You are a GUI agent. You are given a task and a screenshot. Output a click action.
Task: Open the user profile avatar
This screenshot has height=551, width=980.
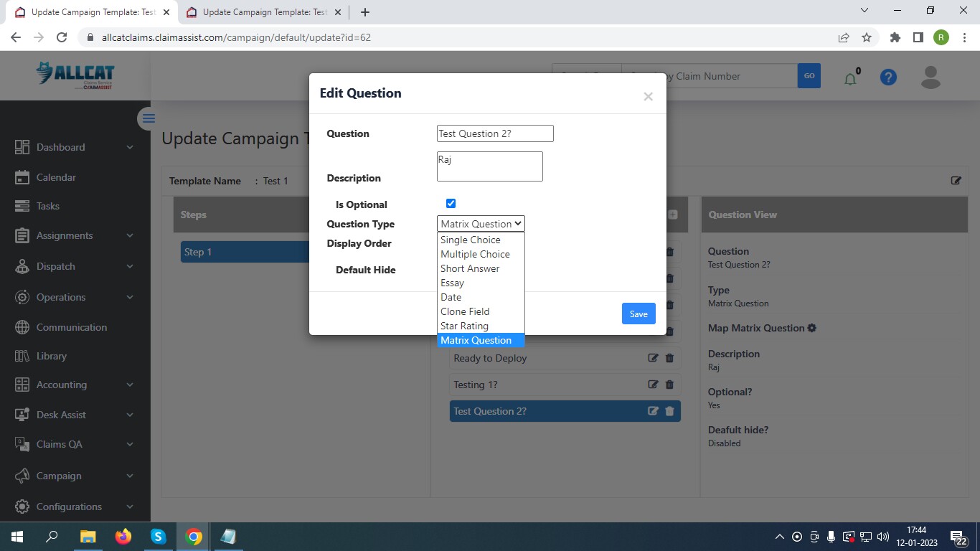pos(930,77)
